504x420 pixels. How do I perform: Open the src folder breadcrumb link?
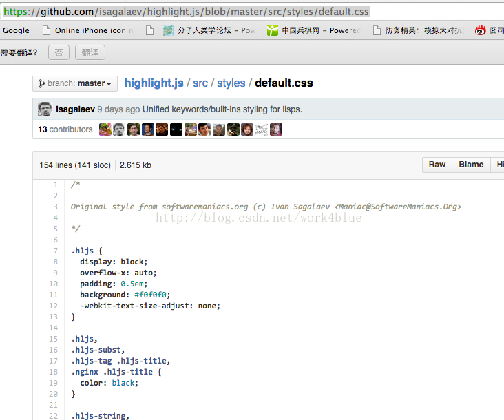(200, 83)
